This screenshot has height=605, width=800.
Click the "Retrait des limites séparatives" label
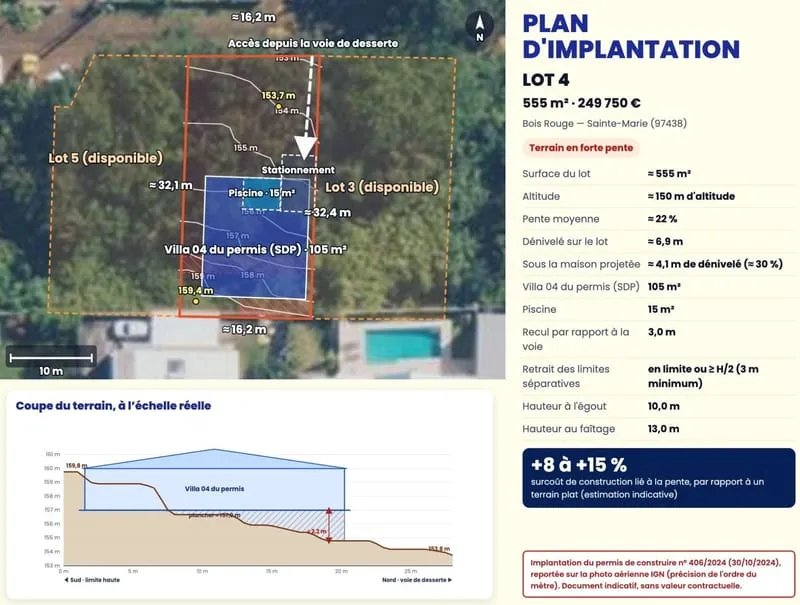[566, 376]
